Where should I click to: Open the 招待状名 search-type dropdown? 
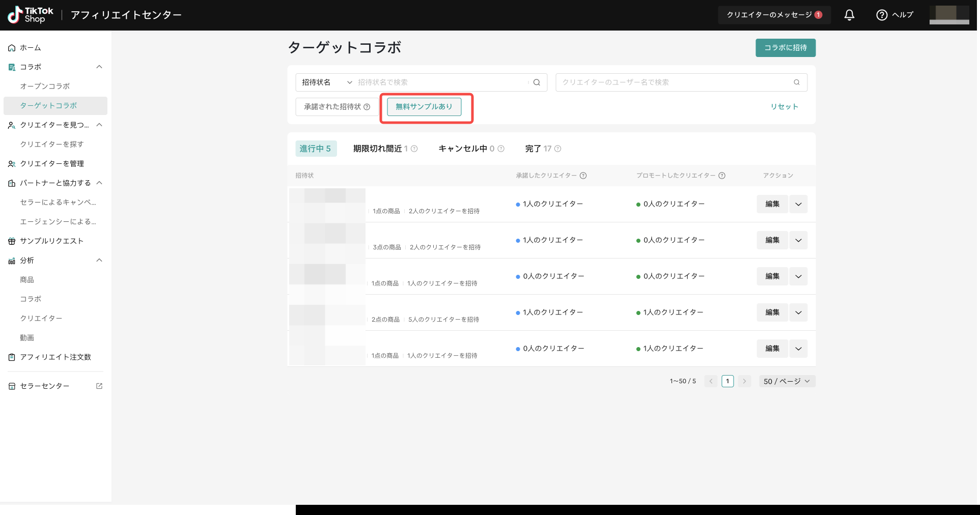click(327, 82)
